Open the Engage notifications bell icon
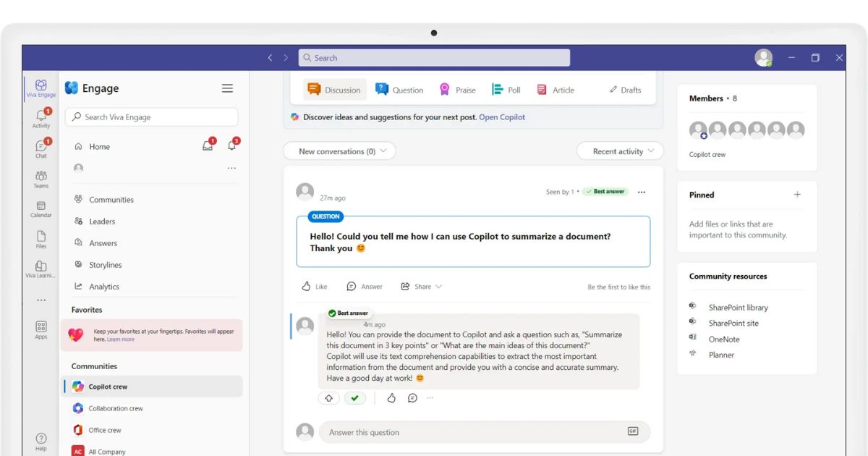This screenshot has height=456, width=868. 231,146
